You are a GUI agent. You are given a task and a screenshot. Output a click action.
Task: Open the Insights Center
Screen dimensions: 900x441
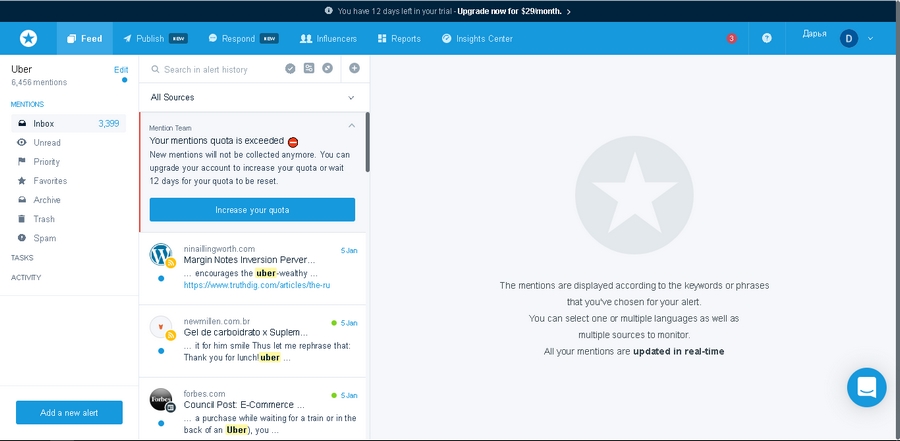[477, 38]
